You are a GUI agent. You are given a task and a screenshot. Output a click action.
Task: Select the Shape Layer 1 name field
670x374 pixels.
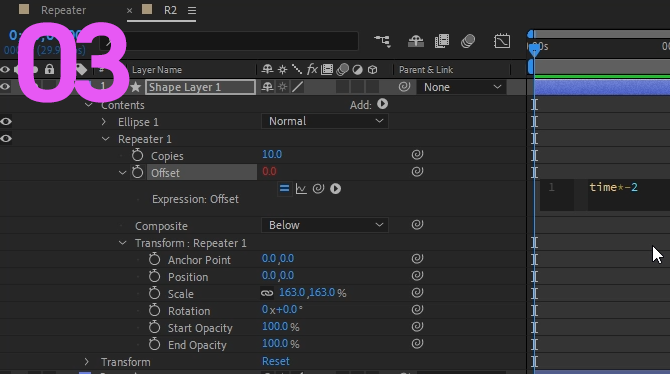point(200,87)
